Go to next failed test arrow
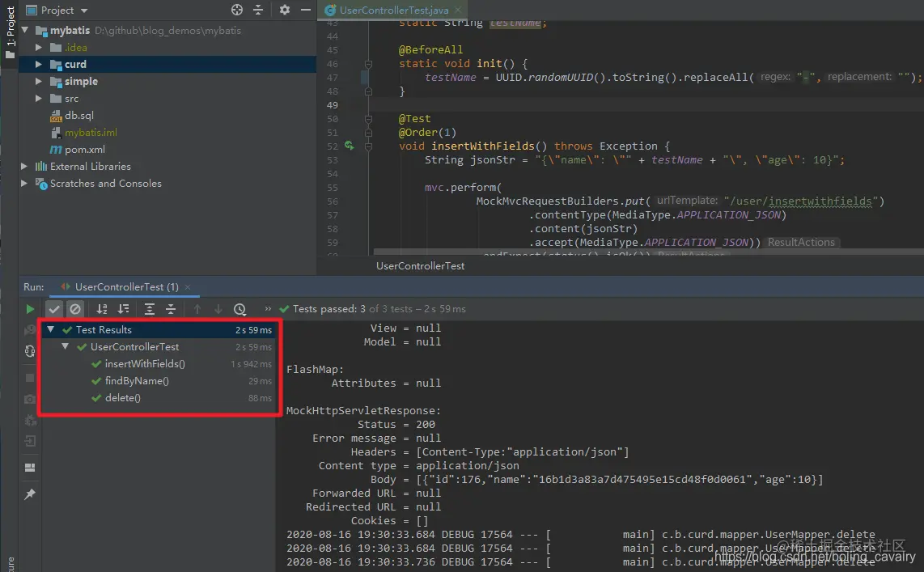 218,309
